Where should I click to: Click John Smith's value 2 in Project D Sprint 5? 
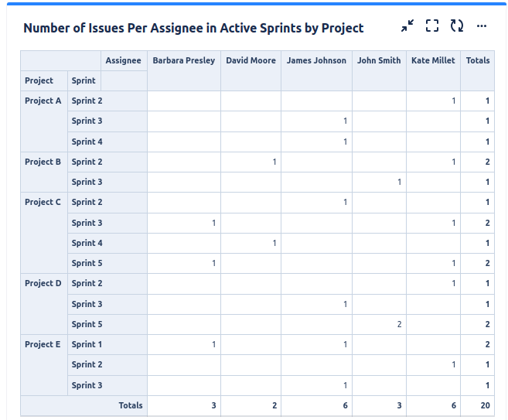tap(400, 324)
